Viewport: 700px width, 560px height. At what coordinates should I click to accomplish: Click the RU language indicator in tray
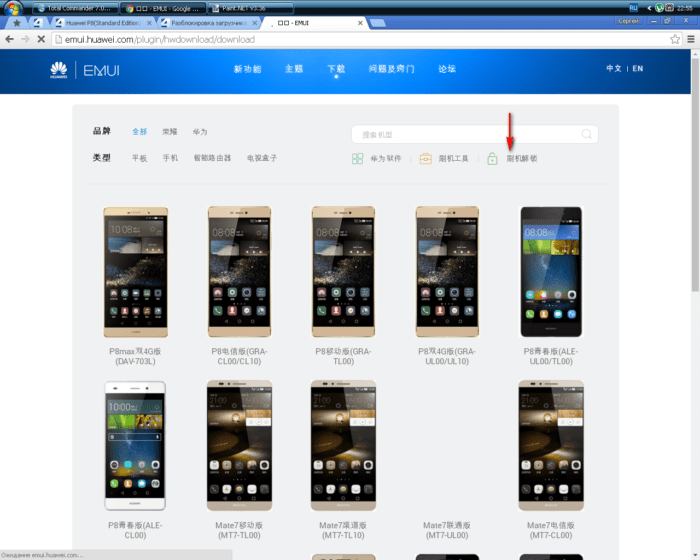[x=633, y=8]
